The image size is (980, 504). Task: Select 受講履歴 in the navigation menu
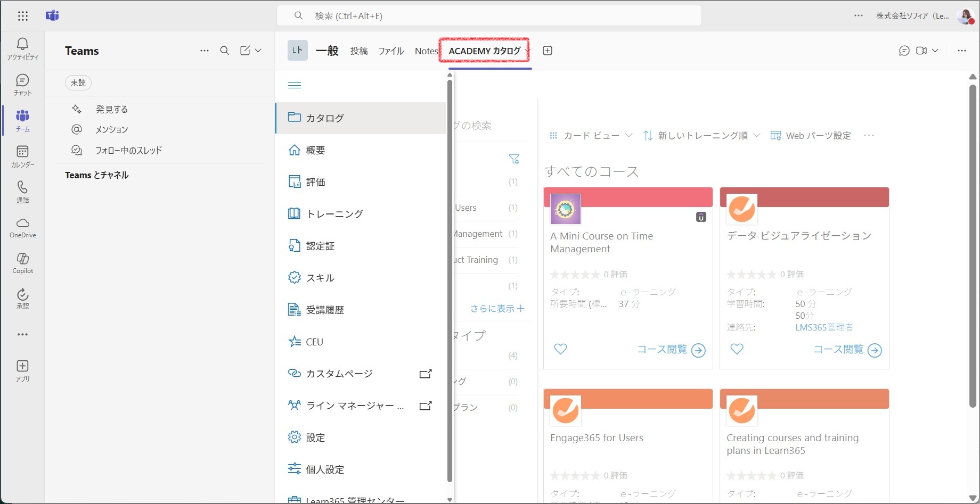point(361,310)
